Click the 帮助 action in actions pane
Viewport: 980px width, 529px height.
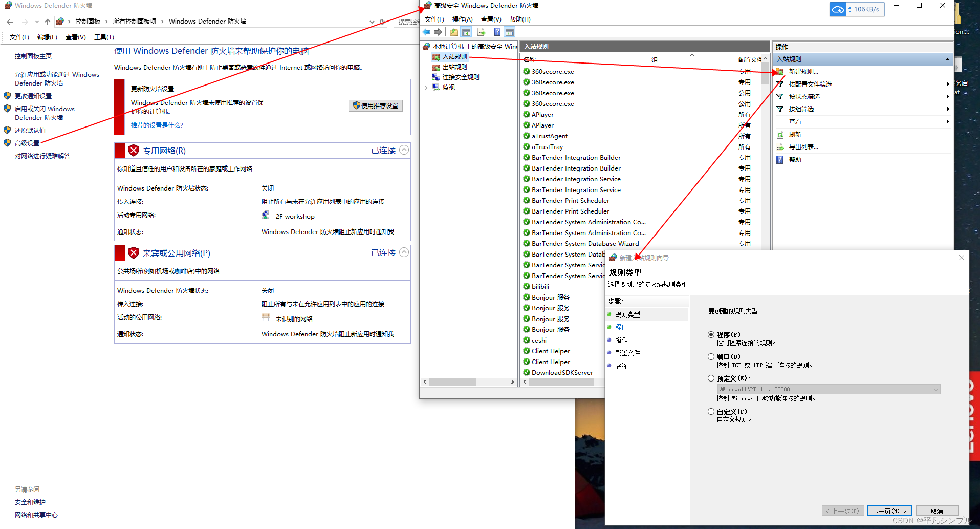[795, 160]
